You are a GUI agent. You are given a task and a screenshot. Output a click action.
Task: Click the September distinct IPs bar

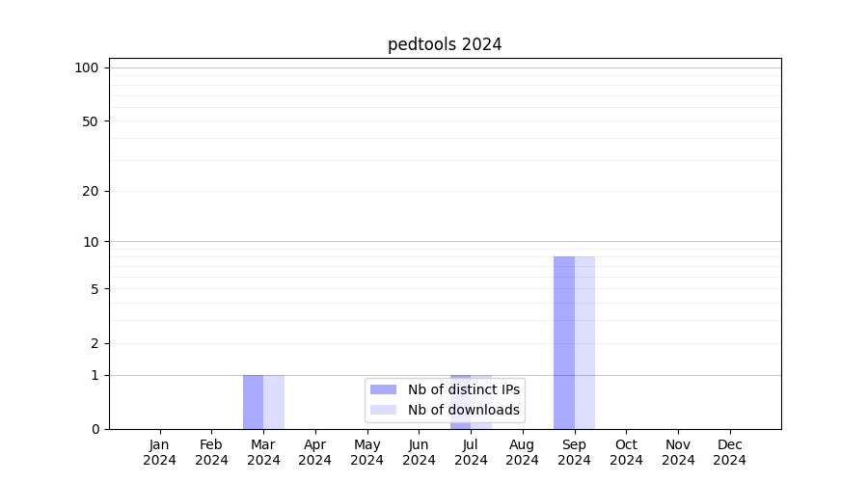pos(563,342)
